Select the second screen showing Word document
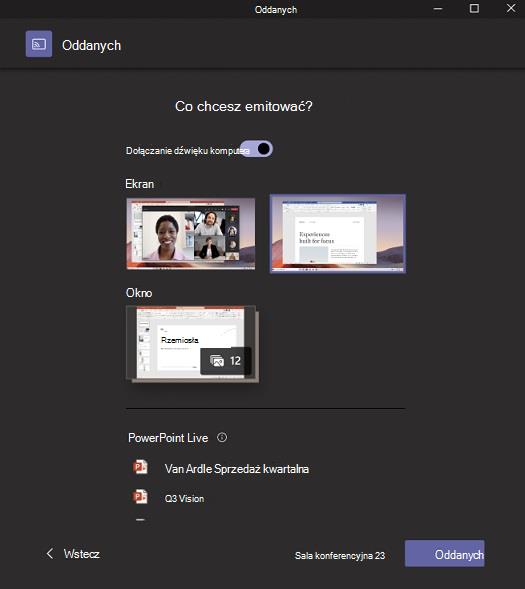The width and height of the screenshot is (525, 589). [x=338, y=234]
